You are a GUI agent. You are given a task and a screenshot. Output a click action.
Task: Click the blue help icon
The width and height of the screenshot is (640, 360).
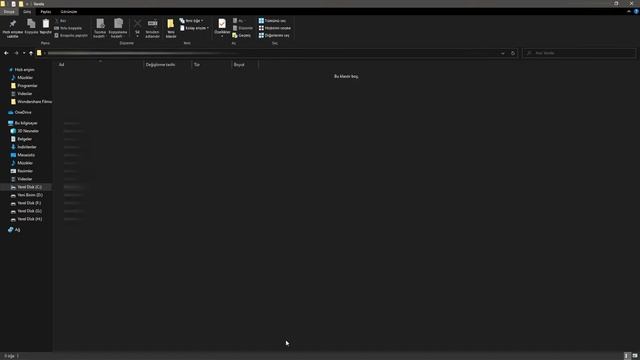tap(636, 12)
